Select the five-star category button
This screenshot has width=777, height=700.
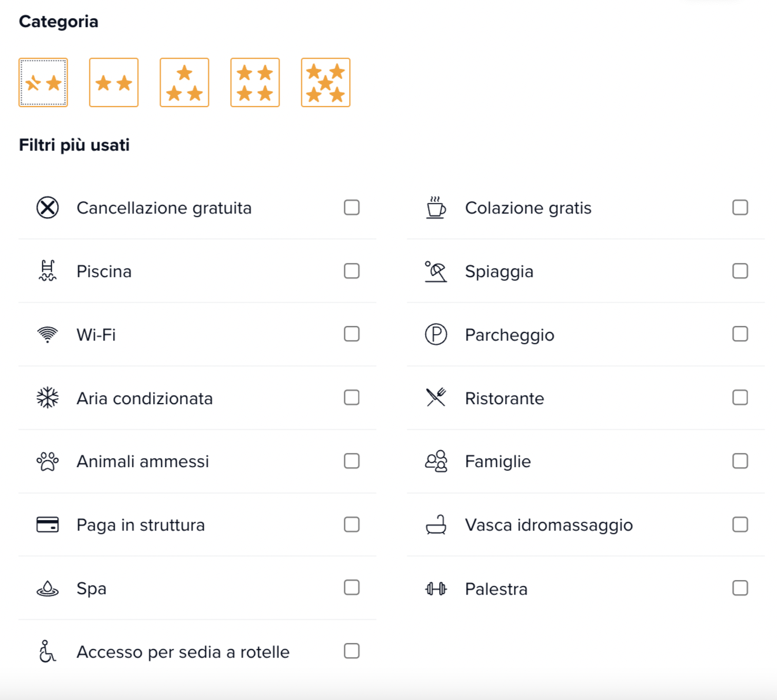[x=326, y=82]
